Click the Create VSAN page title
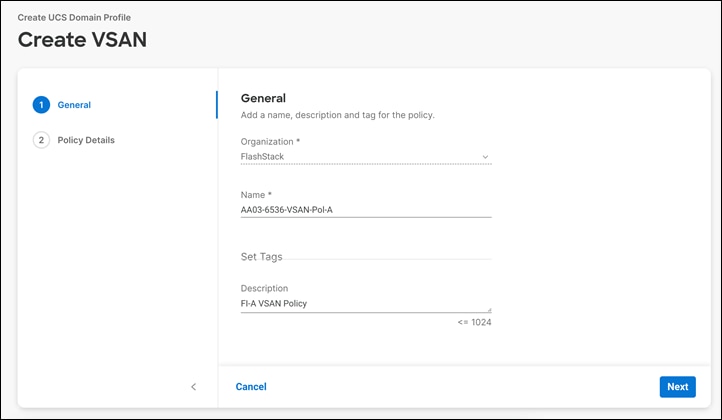This screenshot has height=420, width=722. point(82,40)
